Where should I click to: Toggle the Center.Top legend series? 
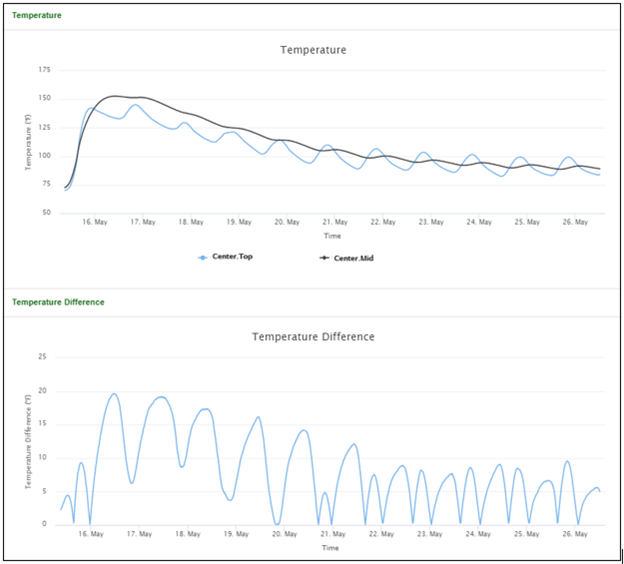(x=225, y=257)
